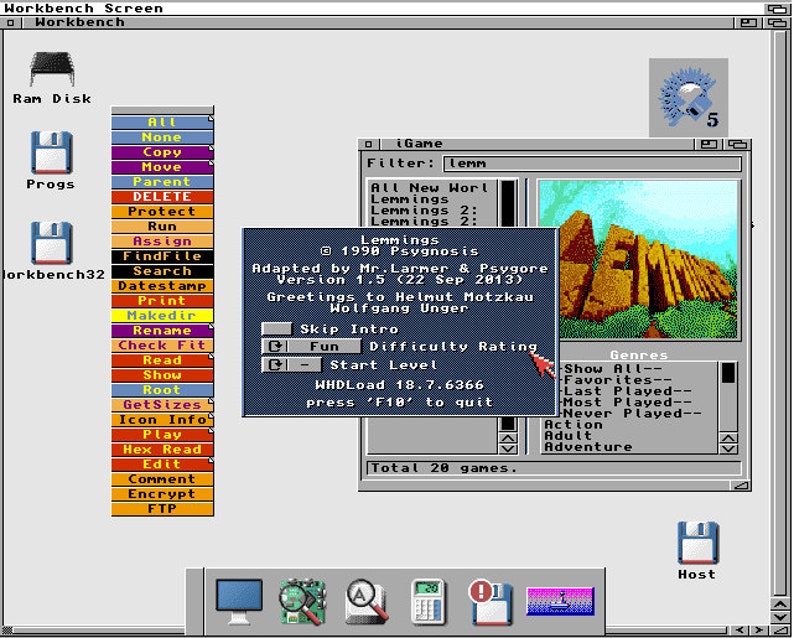This screenshot has height=638, width=794.
Task: Click the All button
Action: pyautogui.click(x=162, y=122)
